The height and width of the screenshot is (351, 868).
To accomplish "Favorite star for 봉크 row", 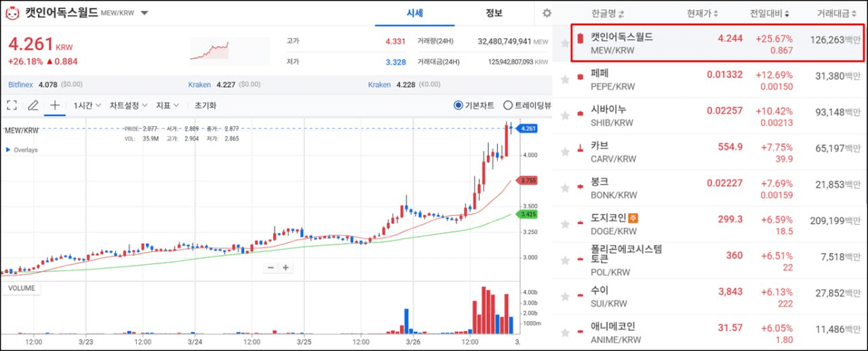I will click(x=565, y=189).
